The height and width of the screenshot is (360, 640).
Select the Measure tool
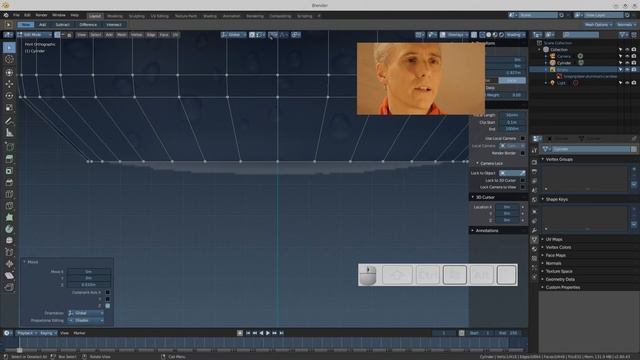[x=9, y=133]
